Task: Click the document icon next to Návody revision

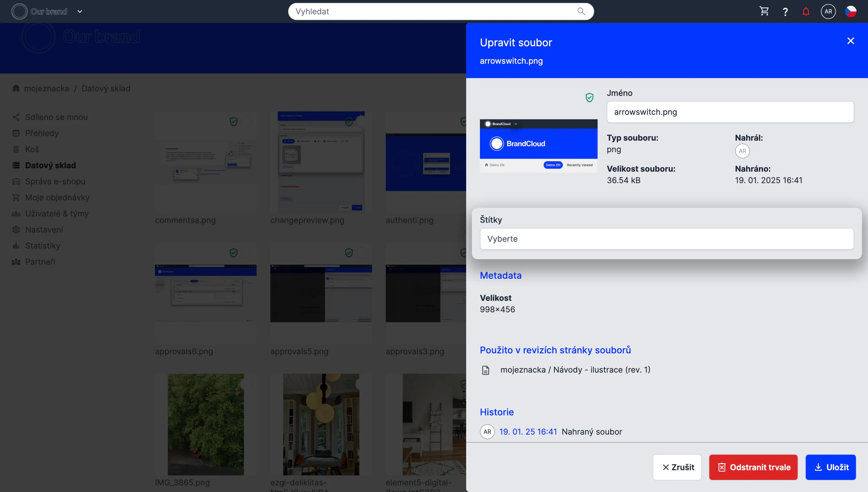Action: 486,370
